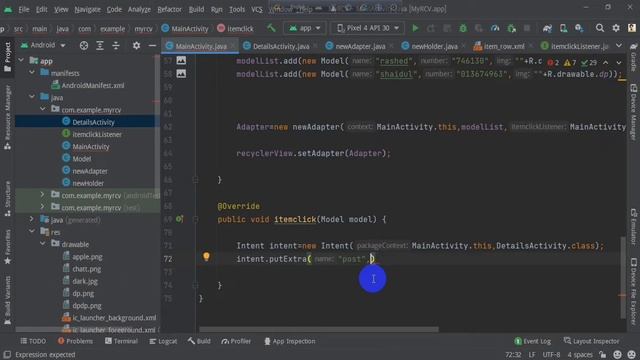This screenshot has height=360, width=640.
Task: Open the File menu
Action: [x=24, y=9]
